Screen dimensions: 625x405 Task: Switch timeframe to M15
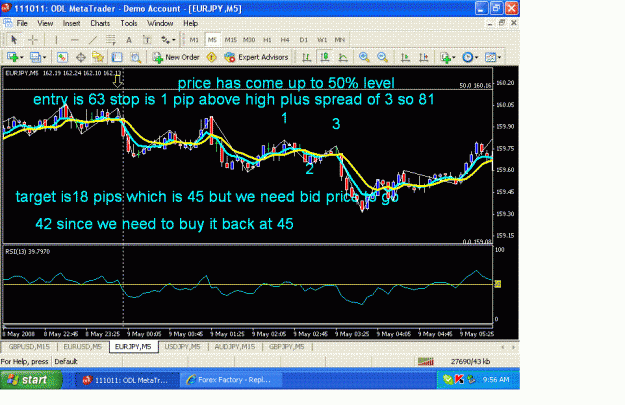[230, 39]
